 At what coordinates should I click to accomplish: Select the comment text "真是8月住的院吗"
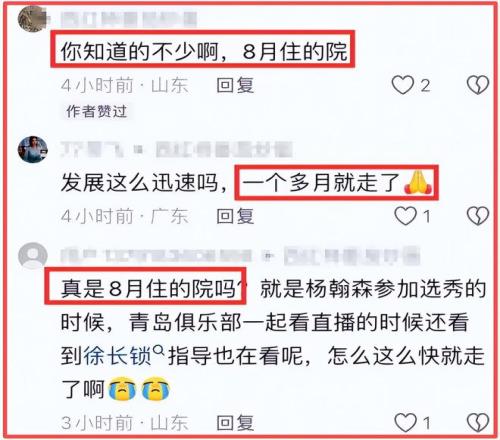point(149,288)
